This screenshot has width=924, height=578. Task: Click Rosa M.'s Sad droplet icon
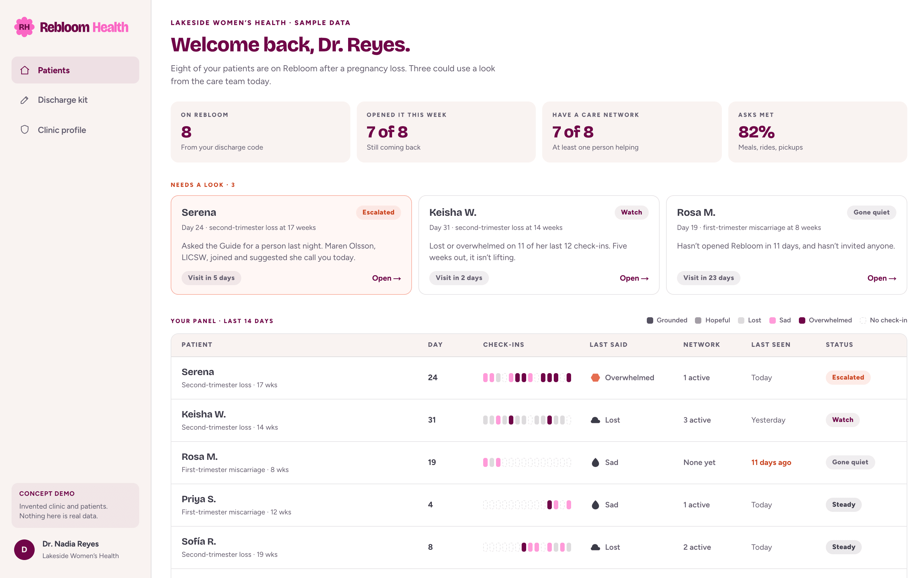pos(595,462)
